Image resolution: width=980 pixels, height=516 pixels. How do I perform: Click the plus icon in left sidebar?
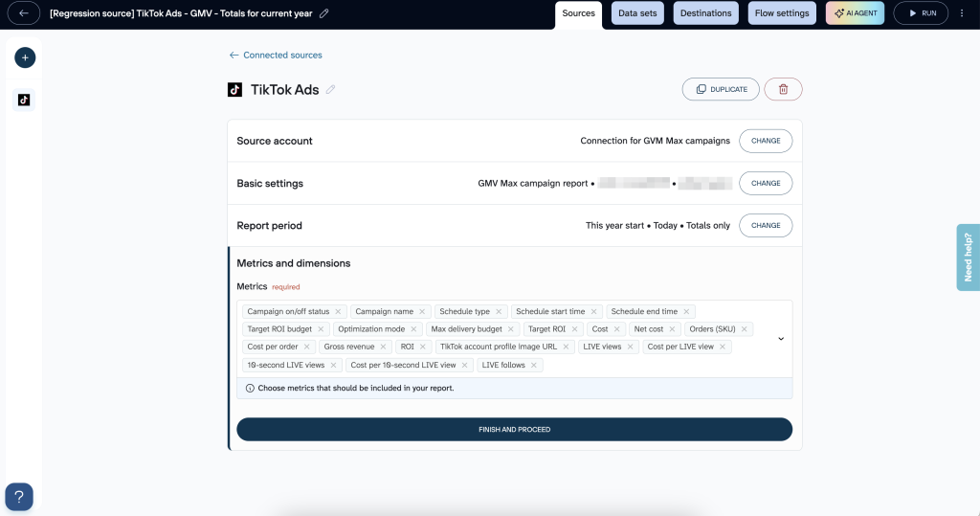click(x=25, y=57)
